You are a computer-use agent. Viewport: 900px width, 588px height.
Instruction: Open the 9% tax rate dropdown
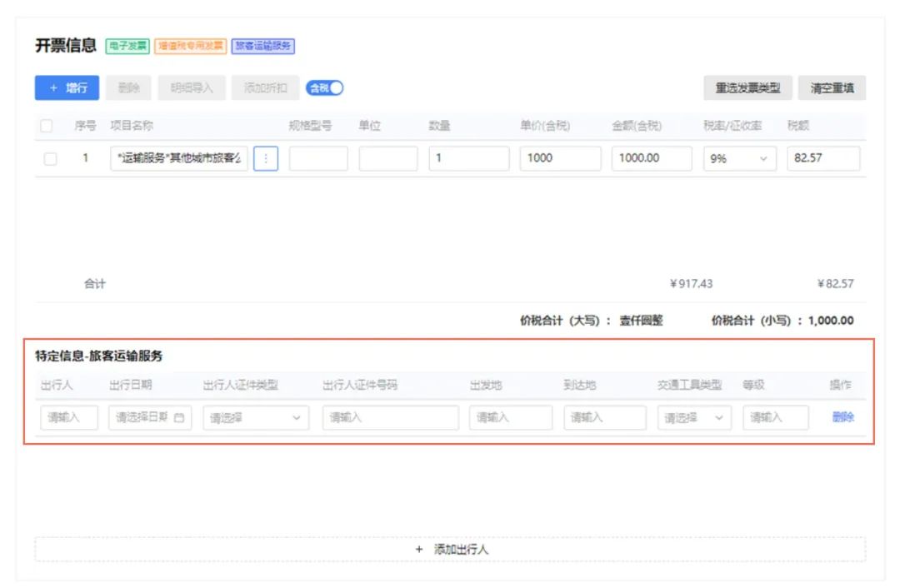(x=739, y=158)
